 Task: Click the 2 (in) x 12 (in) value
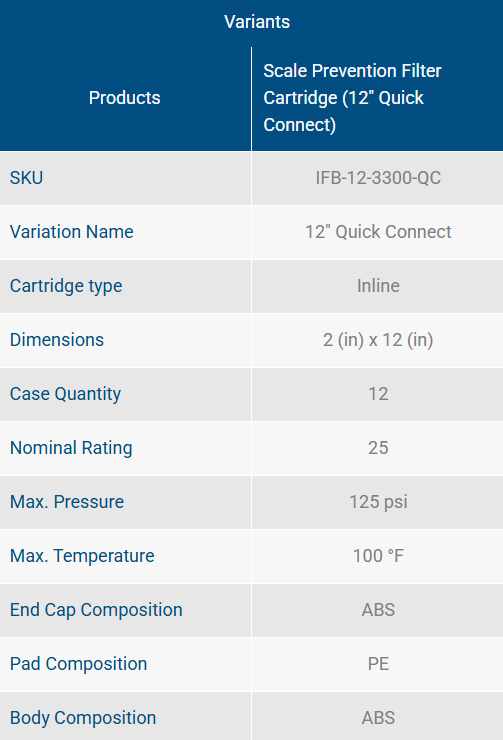(x=378, y=340)
